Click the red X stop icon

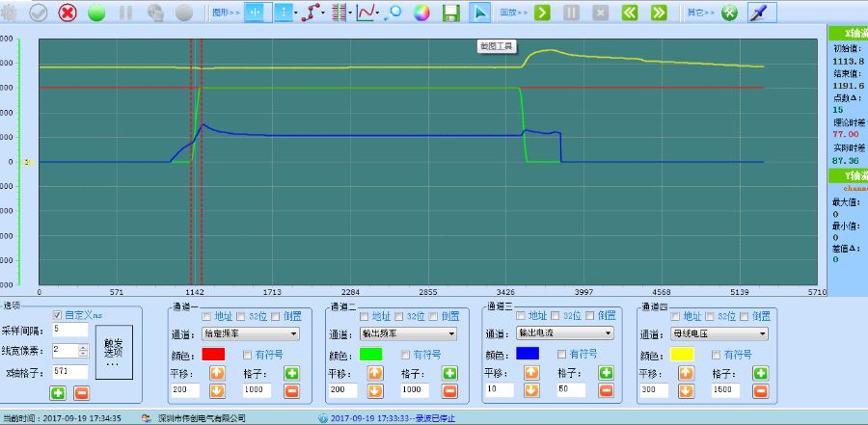pyautogui.click(x=68, y=13)
